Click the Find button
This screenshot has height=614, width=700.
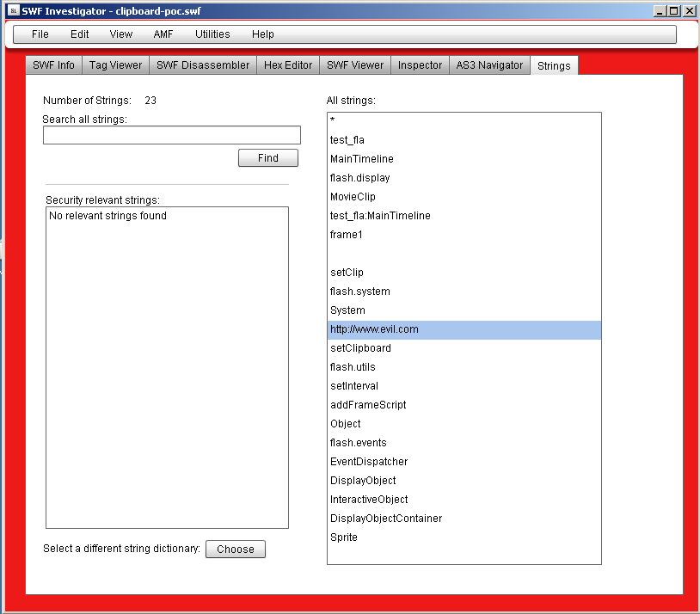(x=268, y=158)
